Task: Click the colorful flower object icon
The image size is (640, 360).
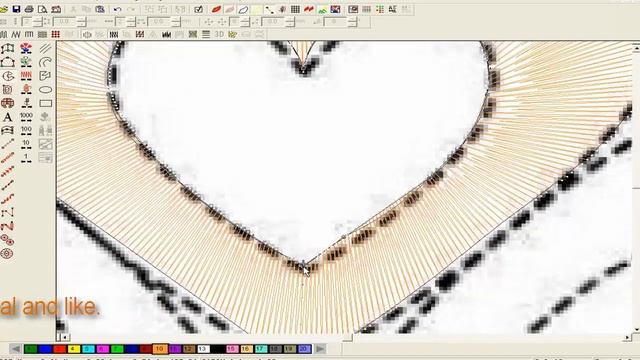Action: coord(26,49)
